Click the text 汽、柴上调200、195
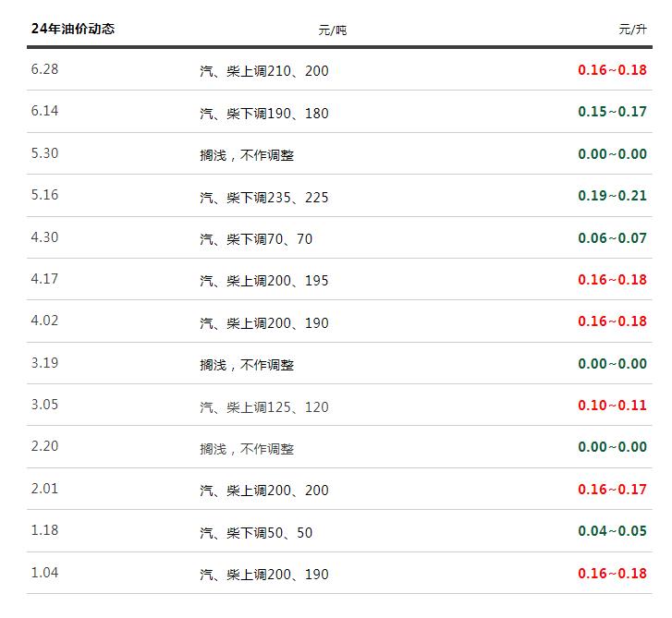The width and height of the screenshot is (672, 618). coord(263,281)
